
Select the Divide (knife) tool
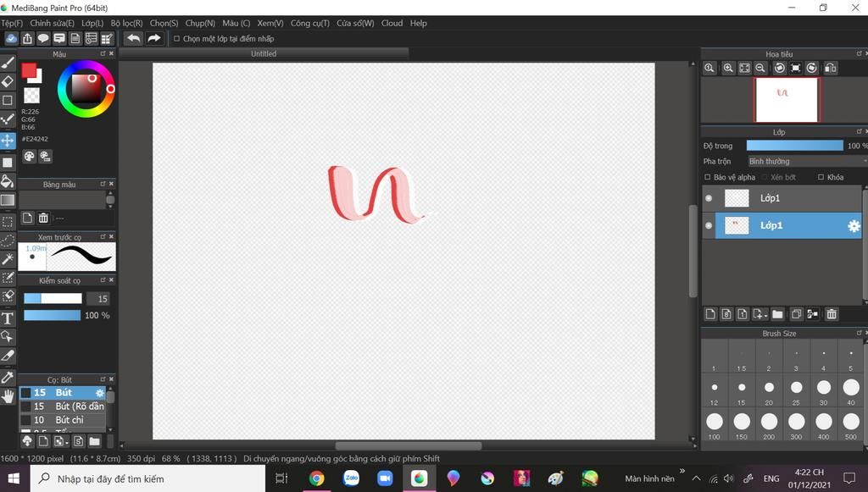[8, 355]
